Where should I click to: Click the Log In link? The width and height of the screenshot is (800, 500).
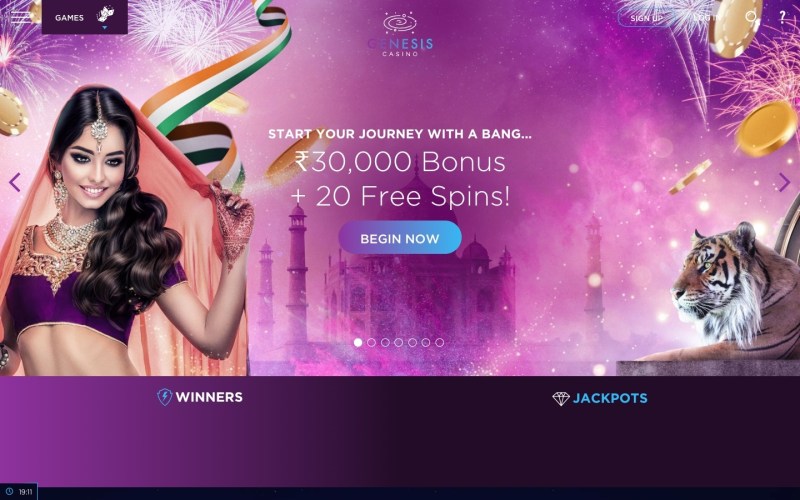click(706, 18)
